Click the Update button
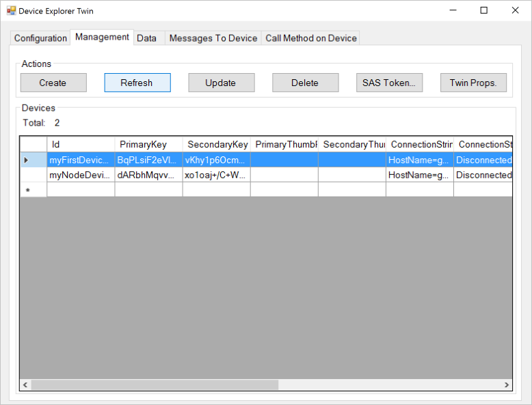 coord(222,83)
